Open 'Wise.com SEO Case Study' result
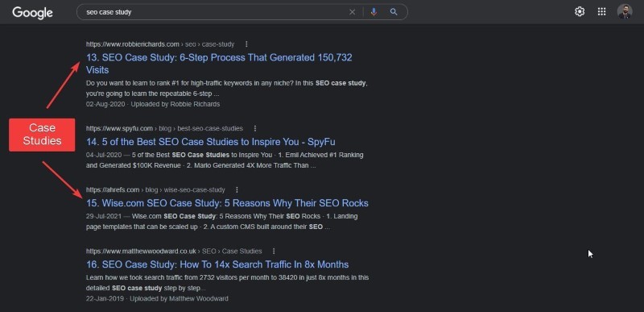The width and height of the screenshot is (644, 312). coord(227,203)
